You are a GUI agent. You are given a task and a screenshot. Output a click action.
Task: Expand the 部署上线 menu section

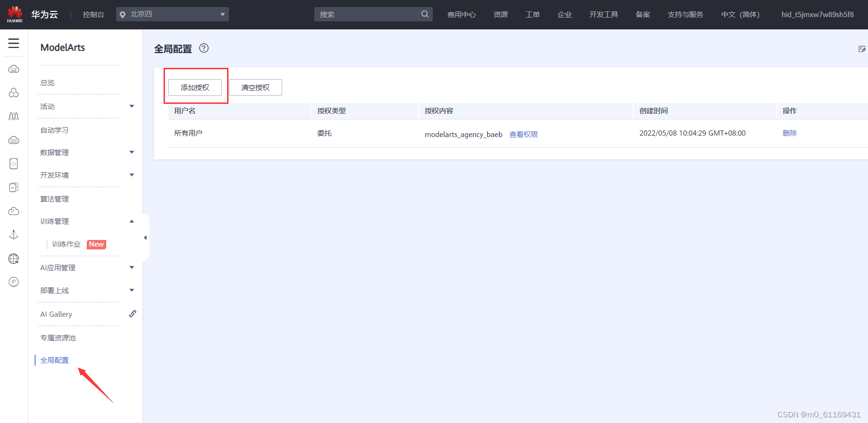point(132,290)
